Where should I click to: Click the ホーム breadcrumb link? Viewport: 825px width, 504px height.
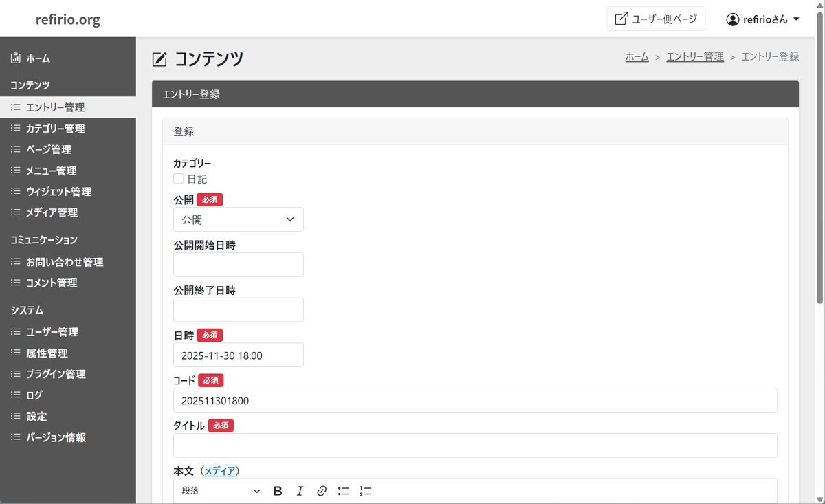click(637, 57)
